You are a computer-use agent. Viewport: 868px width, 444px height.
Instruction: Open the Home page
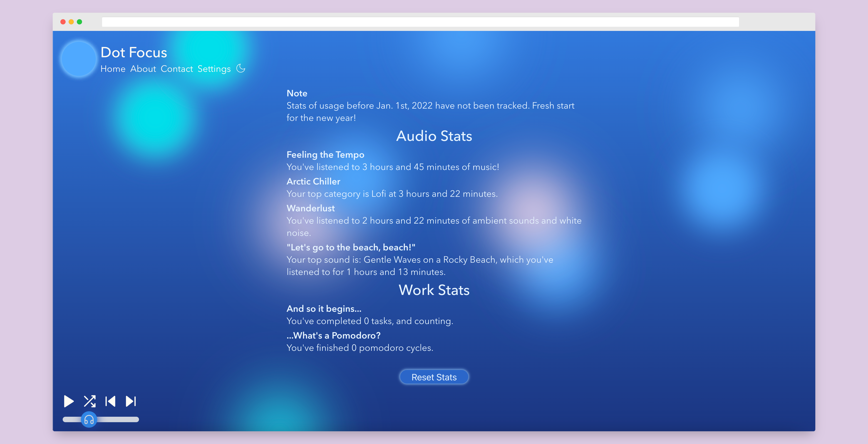pyautogui.click(x=113, y=69)
